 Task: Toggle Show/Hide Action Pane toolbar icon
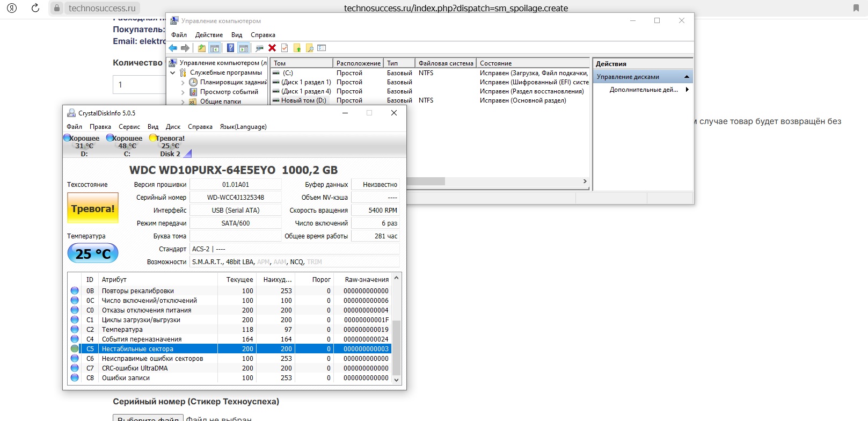[x=244, y=48]
